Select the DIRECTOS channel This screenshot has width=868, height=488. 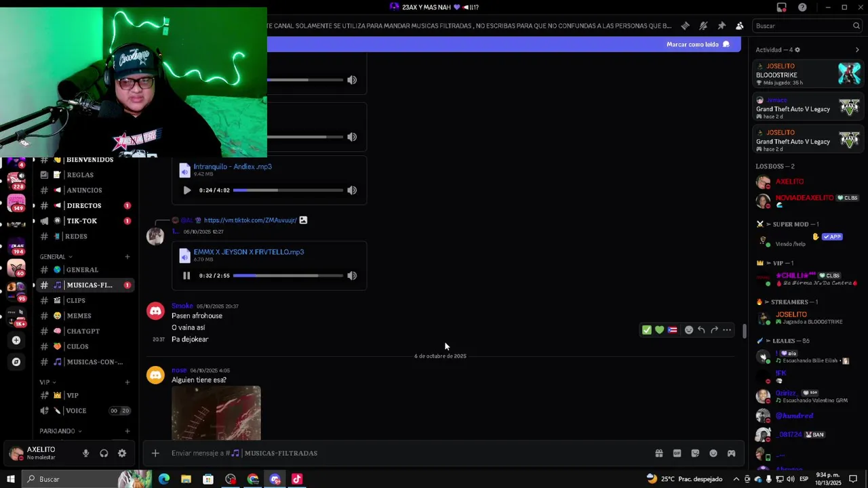coord(85,205)
